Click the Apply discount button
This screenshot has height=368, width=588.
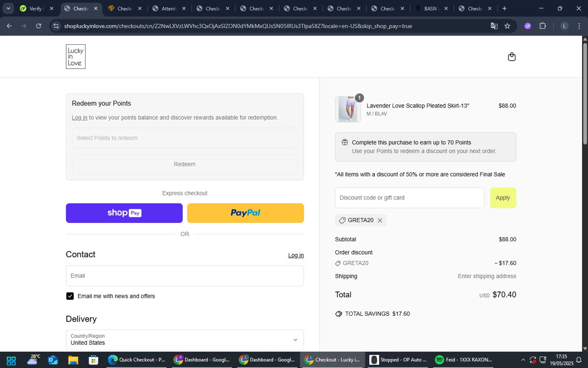[503, 198]
